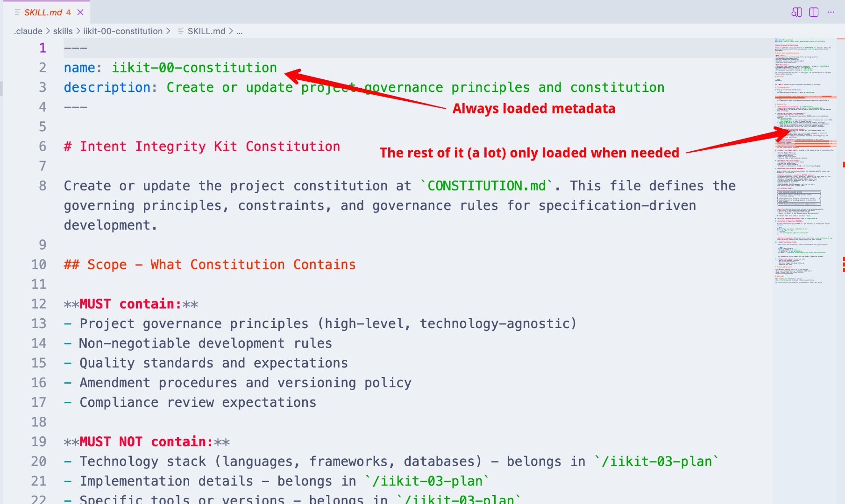Click the file icon on SKILL.md tab

coord(17,12)
